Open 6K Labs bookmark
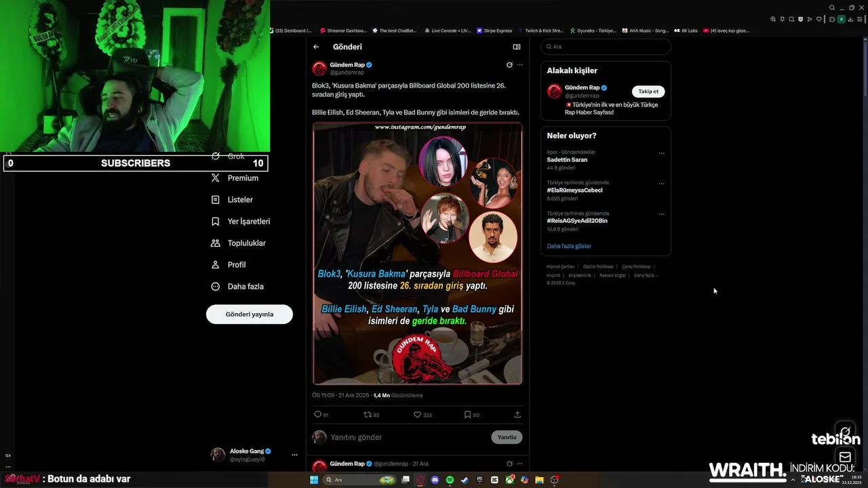The image size is (868, 488). tap(686, 30)
